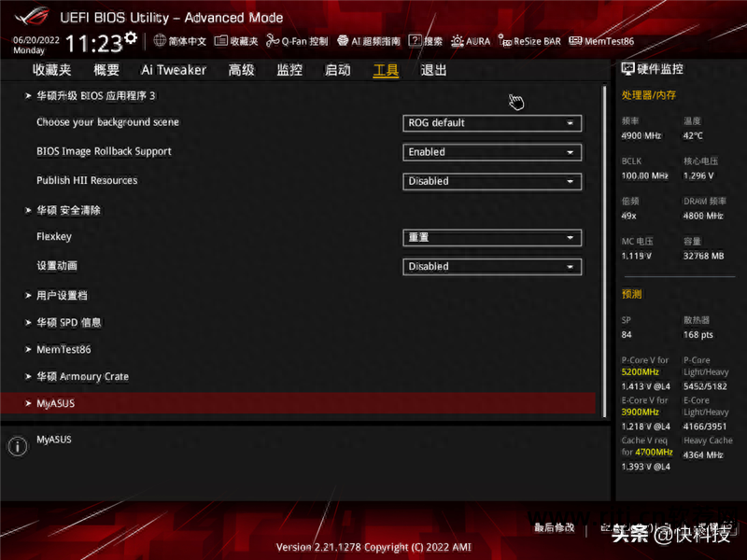747x560 pixels.
Task: Click the 42°C temperature value
Action: tap(693, 135)
